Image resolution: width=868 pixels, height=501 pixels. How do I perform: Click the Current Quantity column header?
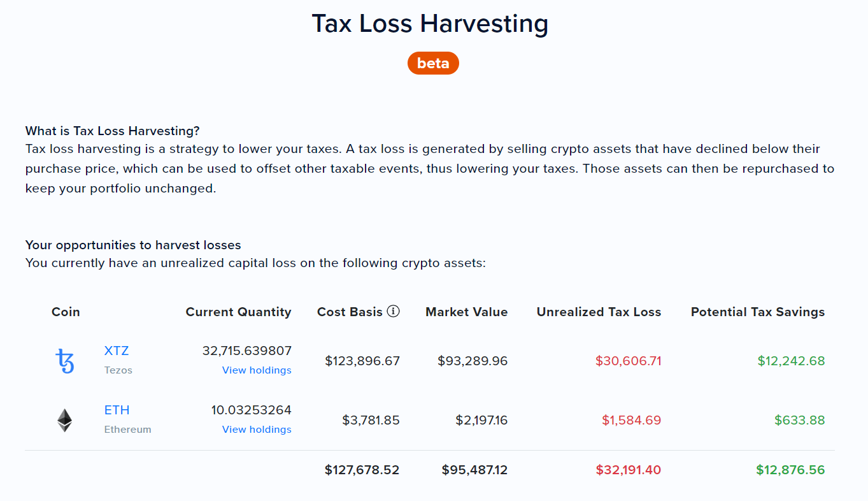pyautogui.click(x=239, y=312)
